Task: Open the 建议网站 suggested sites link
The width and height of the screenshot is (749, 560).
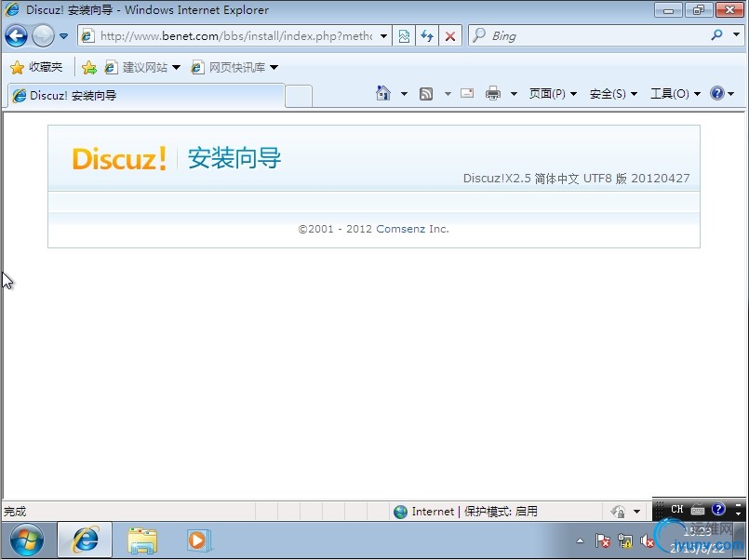Action: point(136,67)
